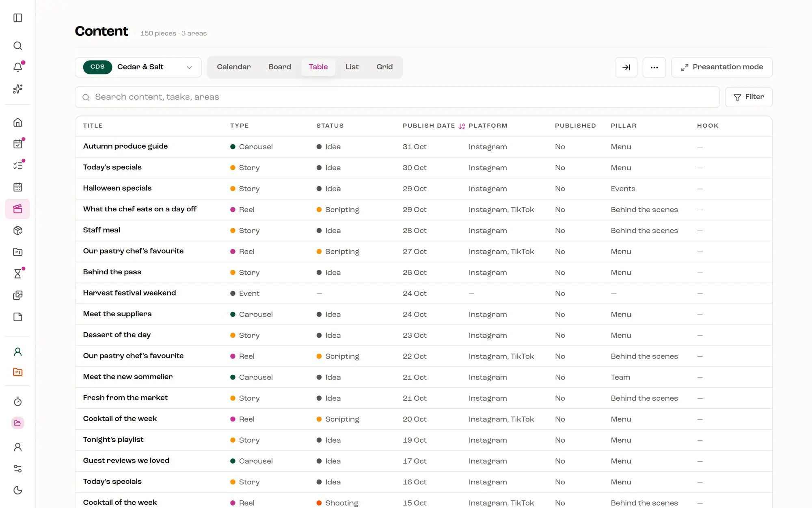Image resolution: width=812 pixels, height=508 pixels.
Task: Open the sticky note icon
Action: (x=17, y=317)
